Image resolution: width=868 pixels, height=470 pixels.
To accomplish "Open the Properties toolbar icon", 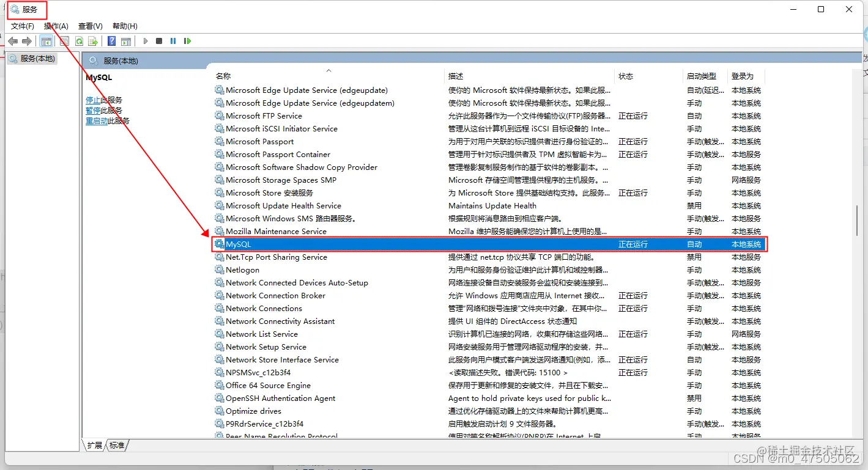I will pyautogui.click(x=64, y=41).
